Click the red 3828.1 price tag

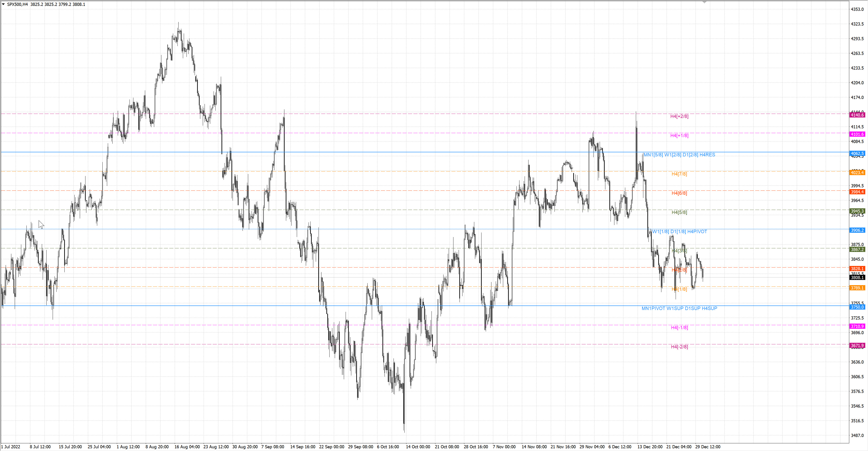coord(857,269)
